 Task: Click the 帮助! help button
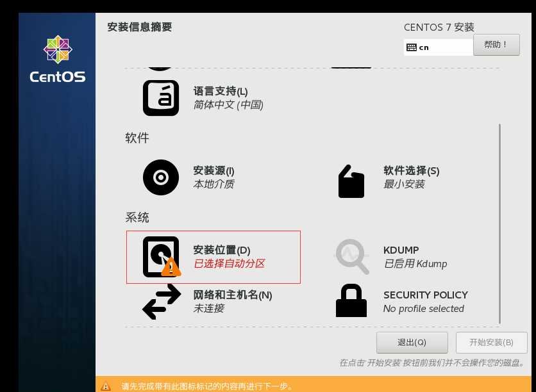pos(496,45)
